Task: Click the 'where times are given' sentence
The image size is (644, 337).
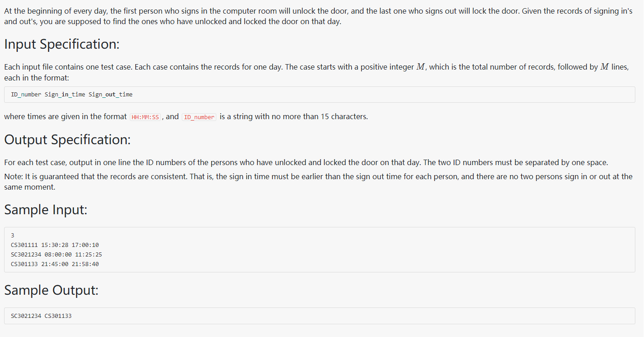Action: (x=186, y=117)
